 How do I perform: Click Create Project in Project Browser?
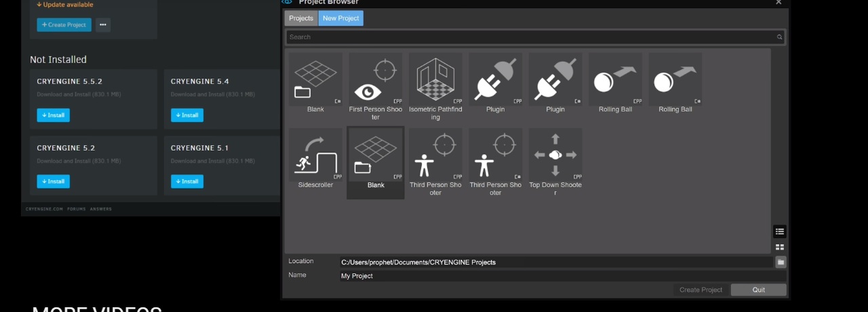click(x=701, y=290)
